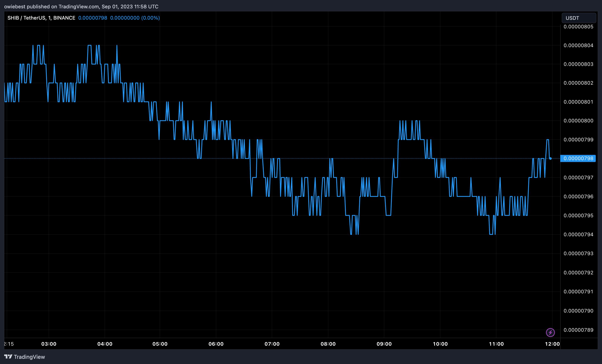Select the 11:00 time axis label
This screenshot has width=602, height=364.
point(496,344)
